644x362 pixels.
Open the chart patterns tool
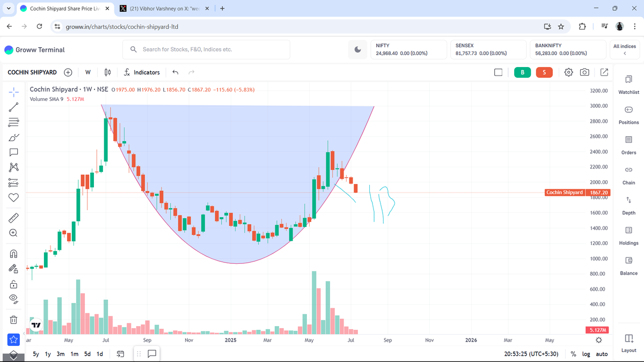14,167
